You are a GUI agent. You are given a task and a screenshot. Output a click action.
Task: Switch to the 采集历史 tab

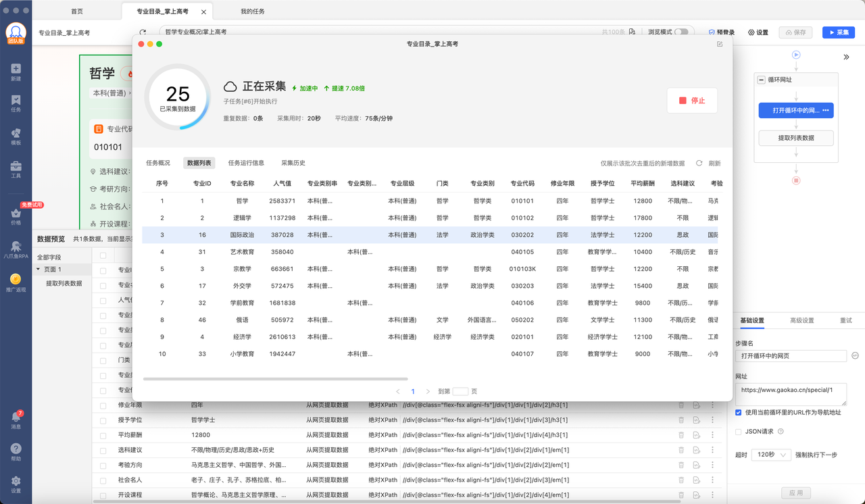[293, 163]
